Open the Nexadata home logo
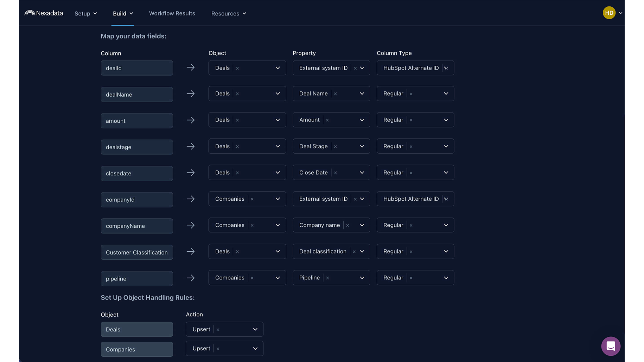The height and width of the screenshot is (362, 644). [44, 13]
